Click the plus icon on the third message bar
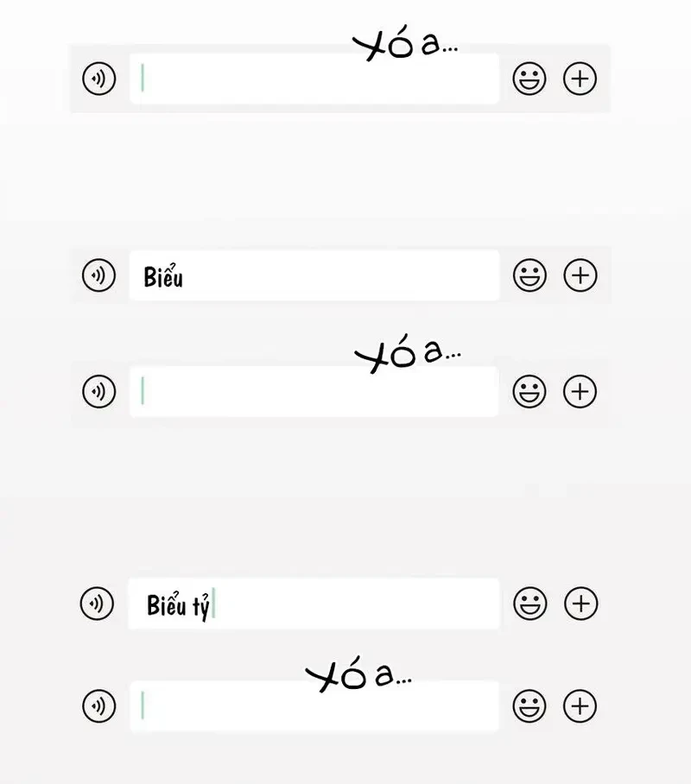The width and height of the screenshot is (691, 784). [x=580, y=391]
